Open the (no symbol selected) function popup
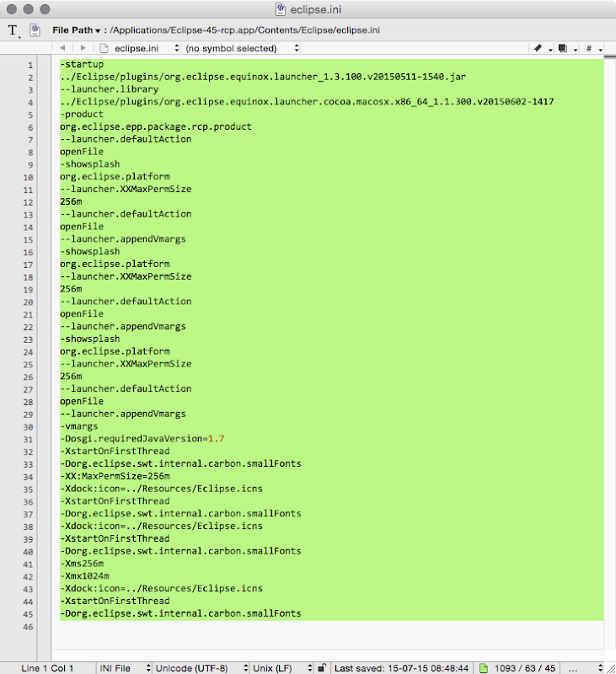This screenshot has width=616, height=674. 242,48
